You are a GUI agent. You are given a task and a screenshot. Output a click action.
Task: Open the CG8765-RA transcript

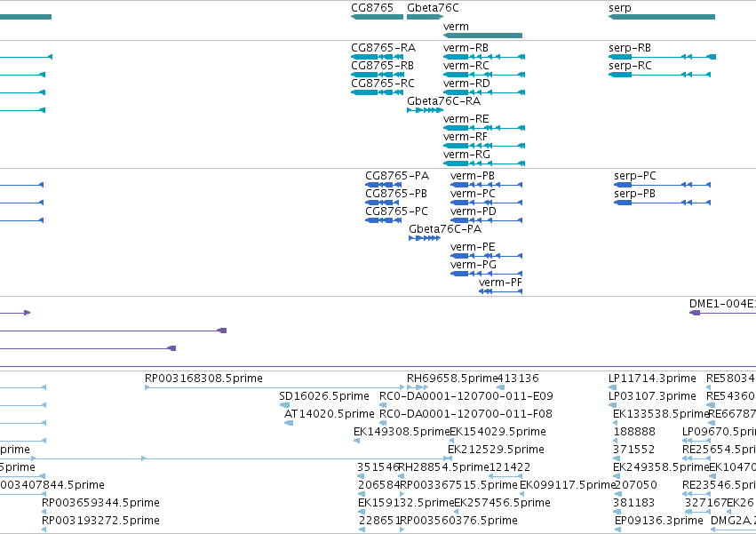tap(377, 57)
